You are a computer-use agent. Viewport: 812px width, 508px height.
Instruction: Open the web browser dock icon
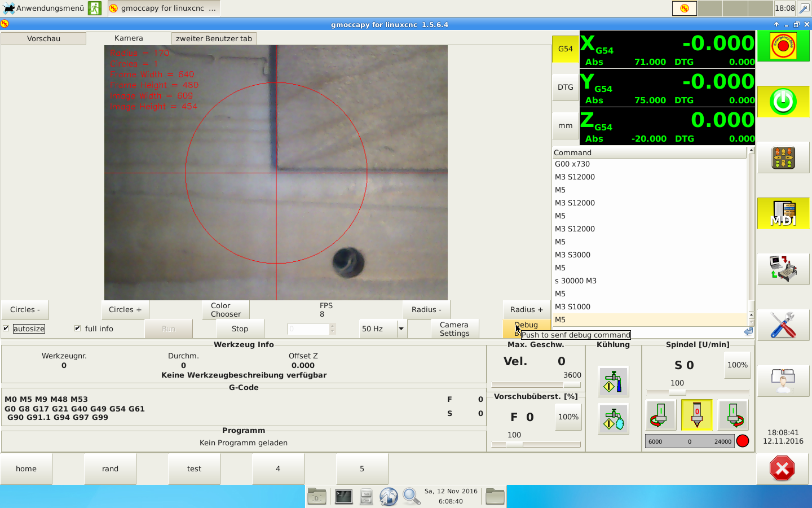pos(389,496)
